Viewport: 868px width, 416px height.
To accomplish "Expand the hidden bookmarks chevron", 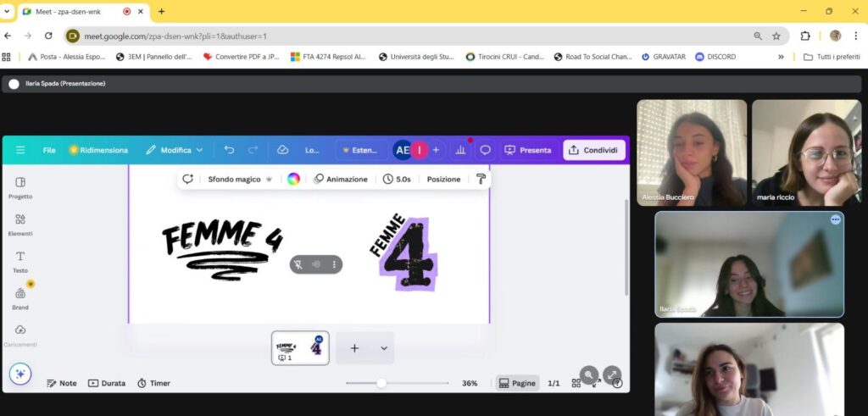I will coord(781,57).
